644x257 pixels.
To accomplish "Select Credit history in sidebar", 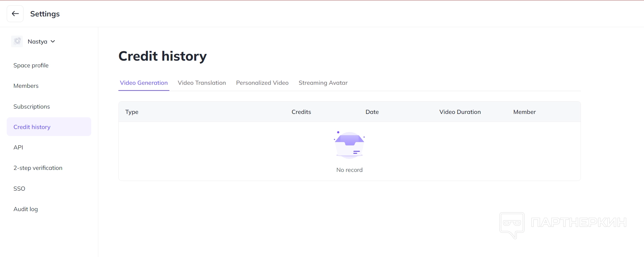I will click(49, 127).
